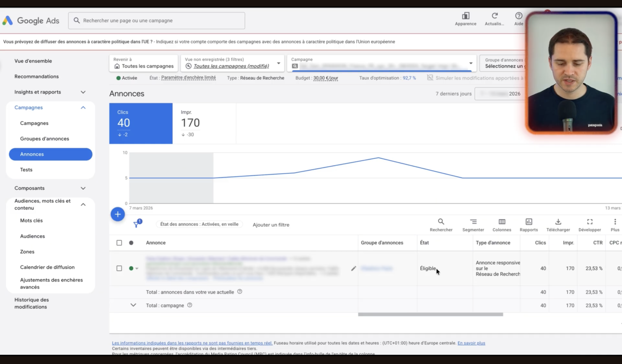Click the search magnifier icon in search bar
The image size is (622, 364).
[77, 20]
